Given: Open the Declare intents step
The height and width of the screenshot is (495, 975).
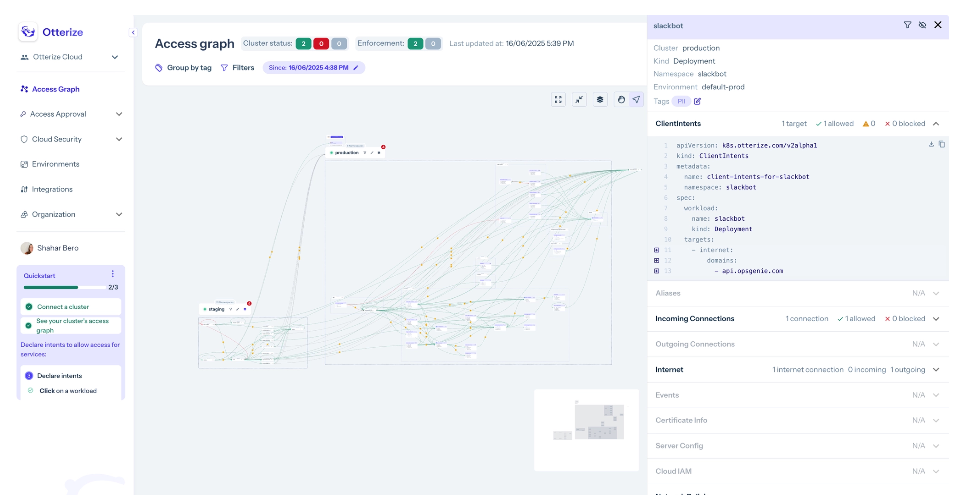Looking at the screenshot, I should tap(60, 376).
